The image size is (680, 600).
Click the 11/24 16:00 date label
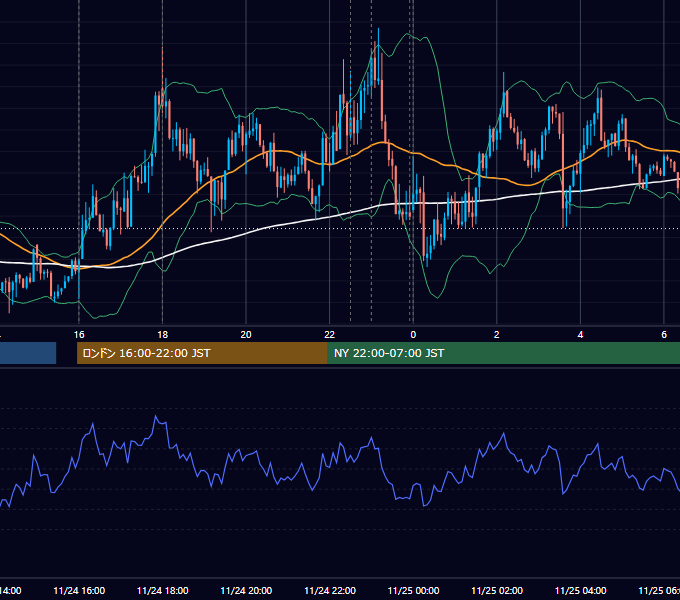79,590
